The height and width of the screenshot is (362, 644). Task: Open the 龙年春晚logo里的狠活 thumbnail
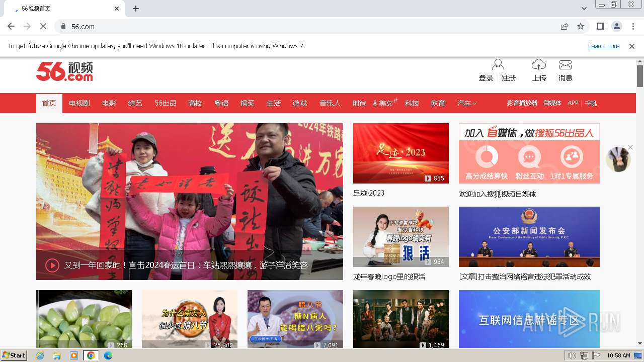401,237
